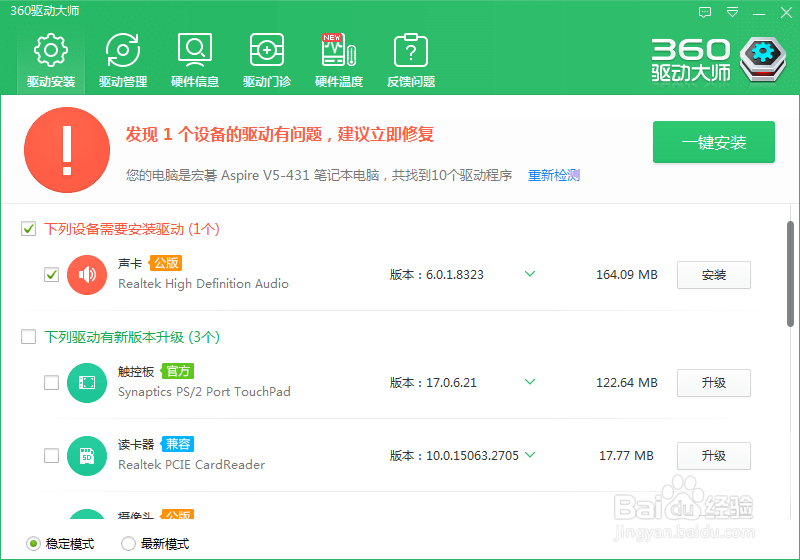The width and height of the screenshot is (800, 560).
Task: Open 反馈问题 tab
Action: 411,61
